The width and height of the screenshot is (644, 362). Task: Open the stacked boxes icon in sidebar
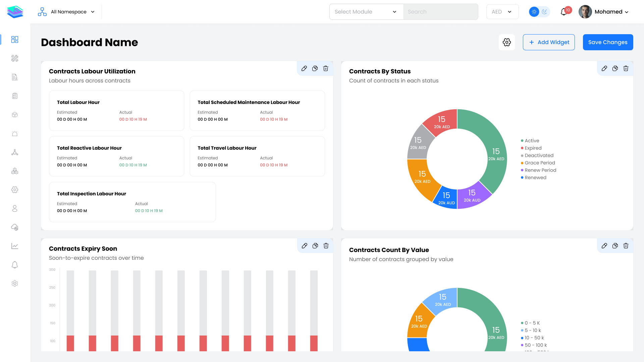(x=15, y=171)
